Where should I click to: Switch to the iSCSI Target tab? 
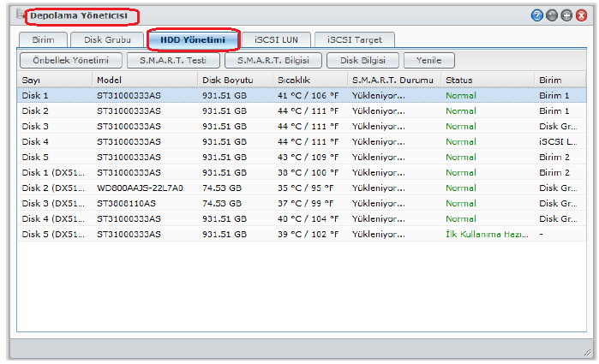[354, 40]
